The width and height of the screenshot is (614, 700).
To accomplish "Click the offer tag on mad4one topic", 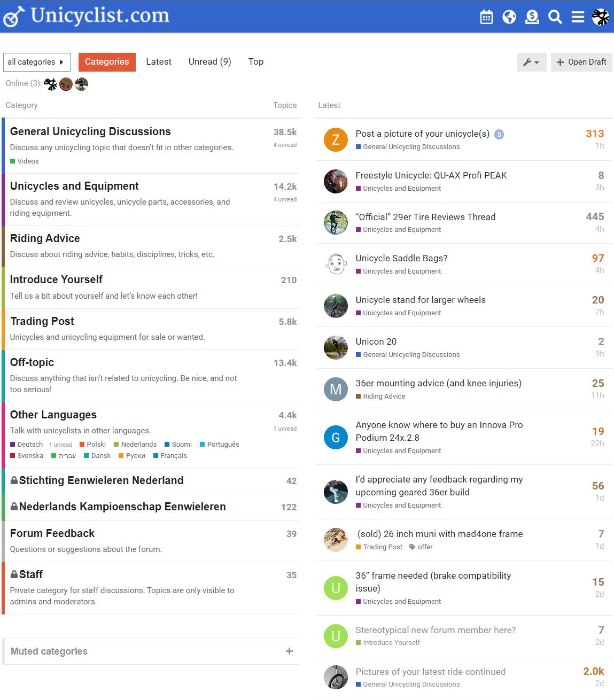I will 425,547.
